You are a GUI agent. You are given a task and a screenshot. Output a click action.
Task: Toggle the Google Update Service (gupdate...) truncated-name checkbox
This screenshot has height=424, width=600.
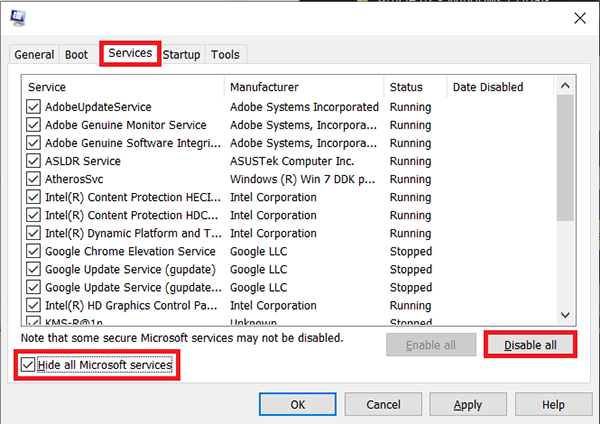tap(33, 287)
